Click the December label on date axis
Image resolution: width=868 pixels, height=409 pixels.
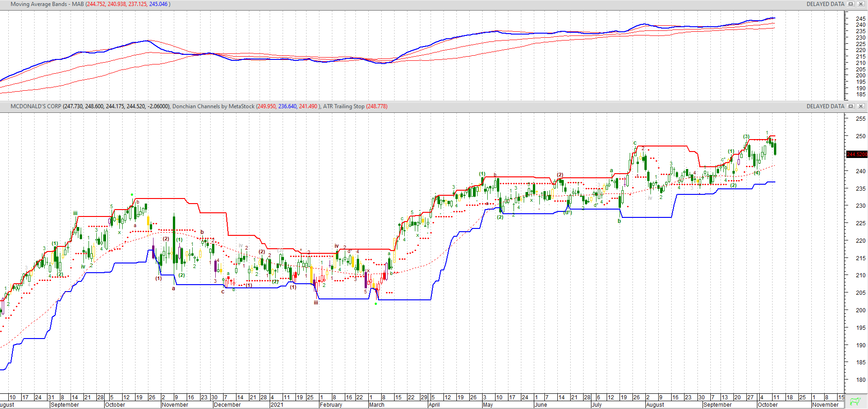coord(227,405)
